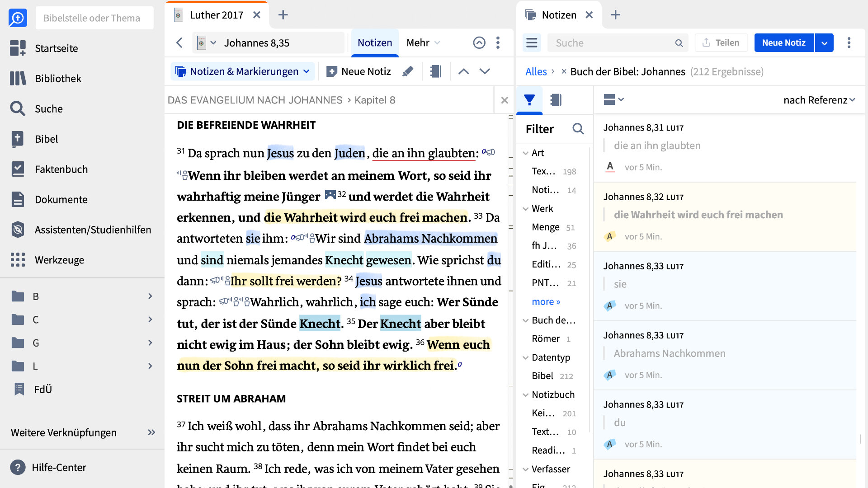Open note Johannes 8,33 Abrahams Nachkommen
Viewport: 868px width, 488px height.
tap(725, 355)
